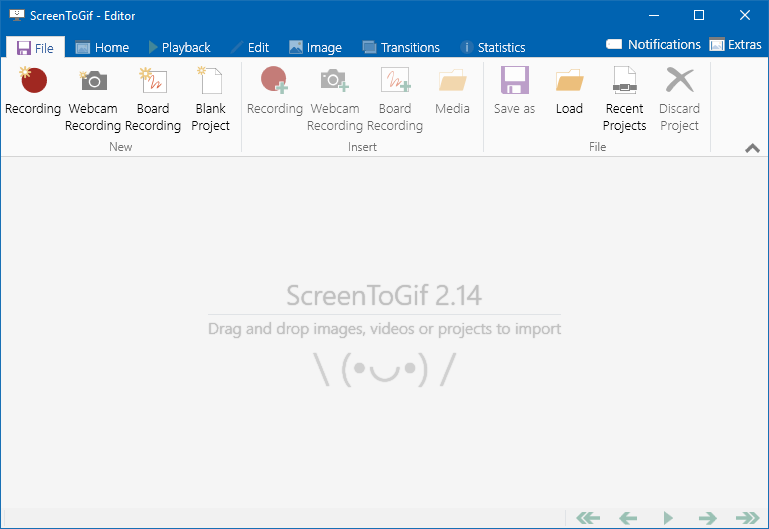Switch to the Home tab
Screen dimensions: 769x529
(x=102, y=47)
